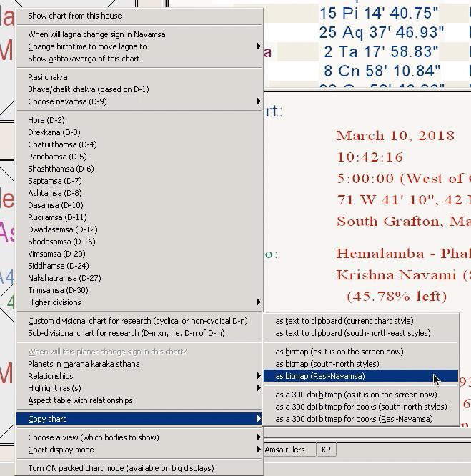The height and width of the screenshot is (476, 471).
Task: Choose Custom divisional chart for research
Action: point(137,321)
